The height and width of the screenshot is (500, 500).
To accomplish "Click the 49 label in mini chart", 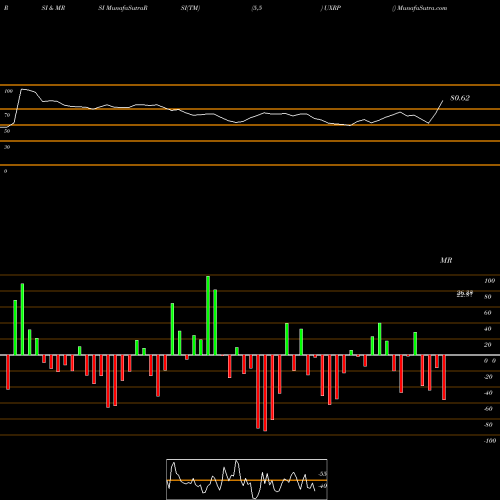I will pyautogui.click(x=323, y=486).
